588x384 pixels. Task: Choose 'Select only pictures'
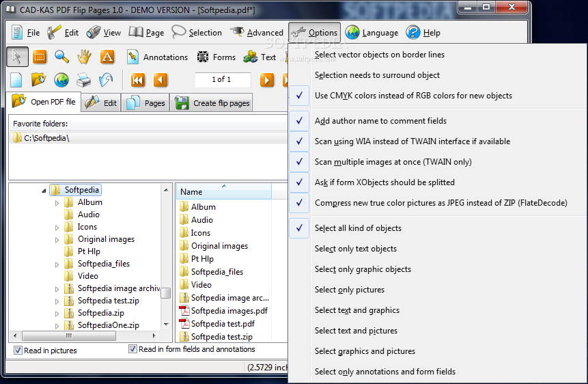[x=437, y=290]
